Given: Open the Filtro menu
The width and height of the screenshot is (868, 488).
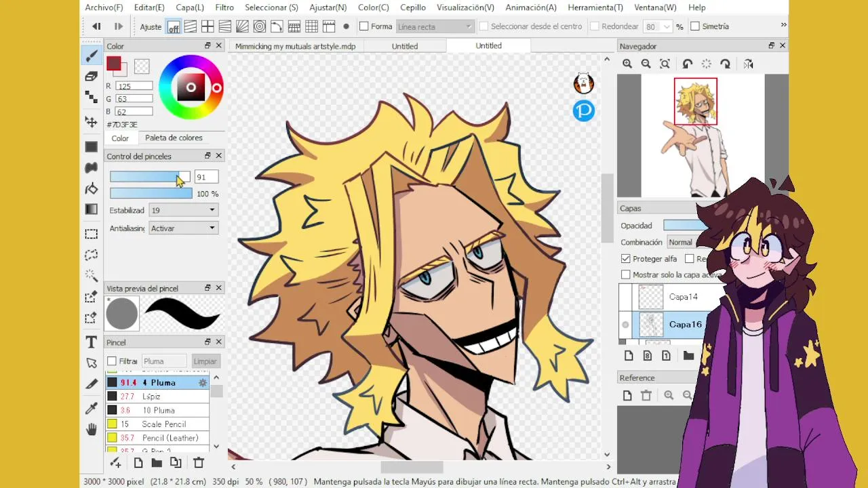Looking at the screenshot, I should click(224, 7).
